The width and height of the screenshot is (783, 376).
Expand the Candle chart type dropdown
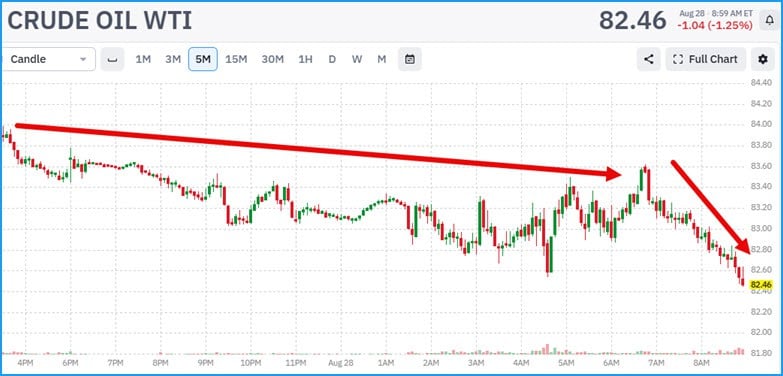[x=48, y=59]
